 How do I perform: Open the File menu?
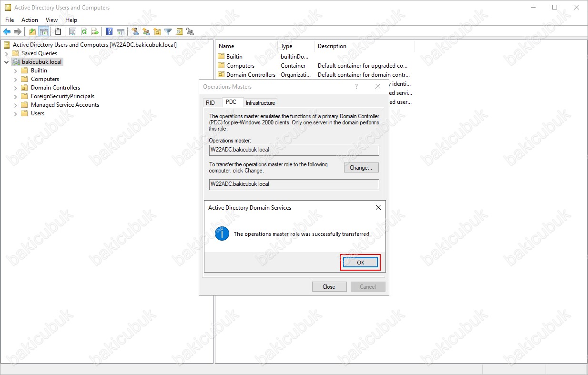click(10, 20)
